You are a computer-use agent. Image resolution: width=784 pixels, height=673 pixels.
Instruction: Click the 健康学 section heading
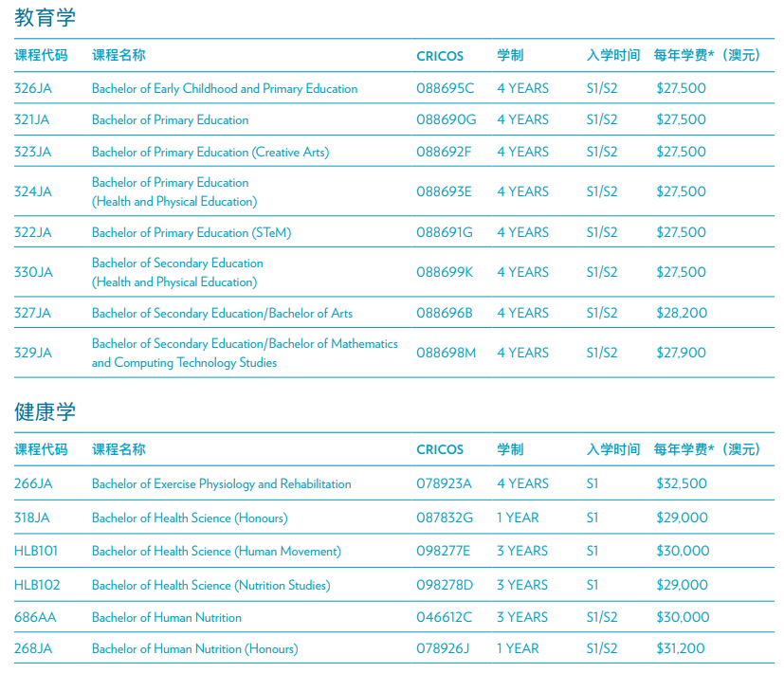(x=45, y=412)
